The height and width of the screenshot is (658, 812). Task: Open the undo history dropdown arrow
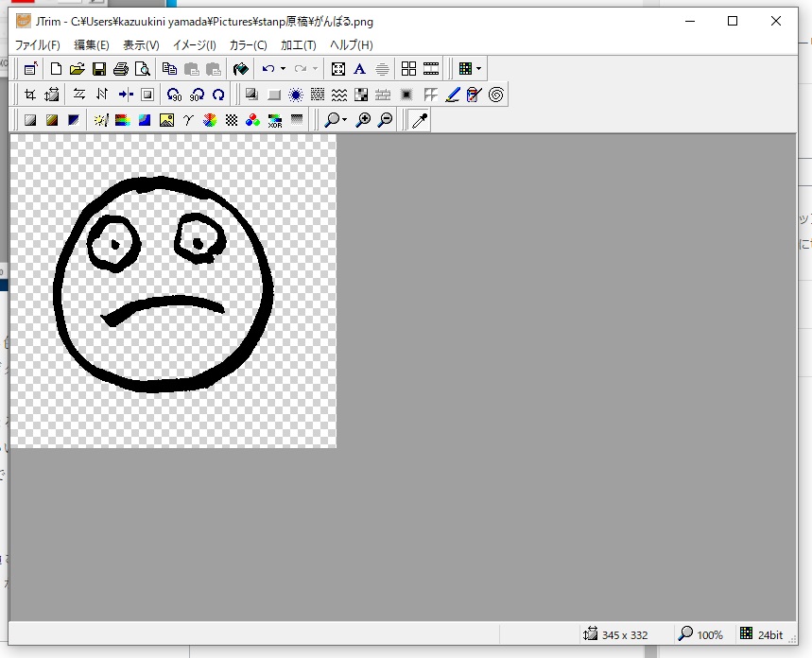click(x=283, y=69)
